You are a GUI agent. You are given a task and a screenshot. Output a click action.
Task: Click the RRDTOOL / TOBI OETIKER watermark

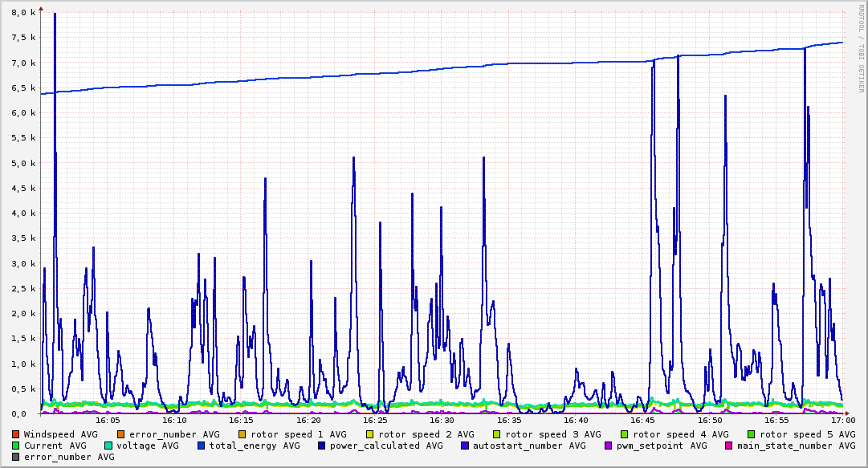pos(861,49)
